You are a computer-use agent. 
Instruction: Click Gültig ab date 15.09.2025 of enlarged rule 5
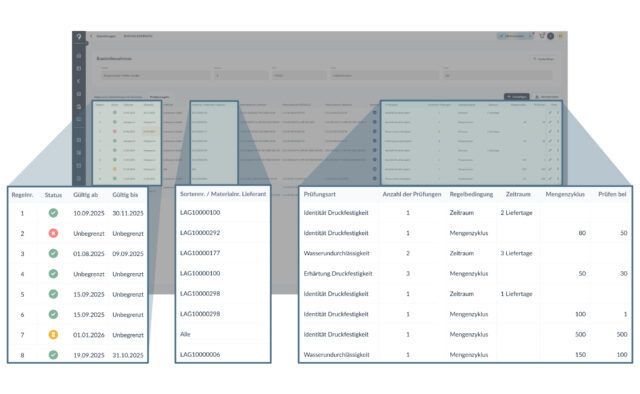pos(89,294)
